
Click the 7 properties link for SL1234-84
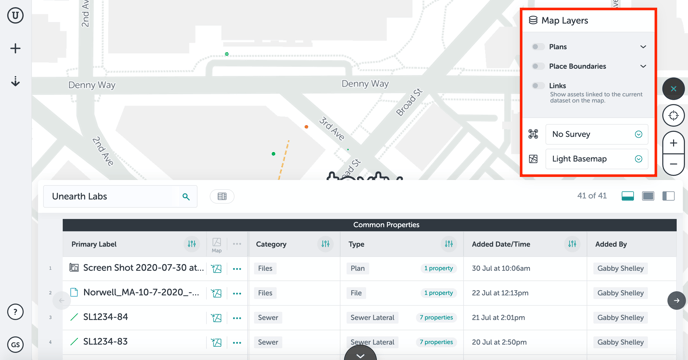click(436, 317)
